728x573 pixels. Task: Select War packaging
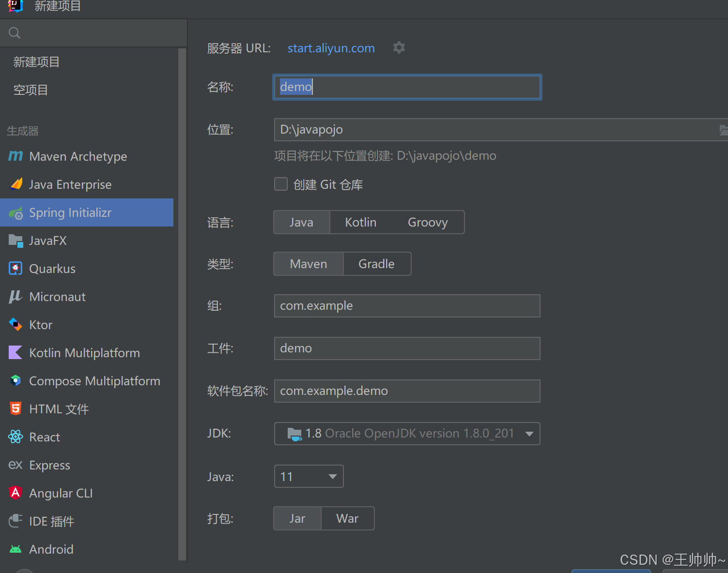(x=347, y=518)
